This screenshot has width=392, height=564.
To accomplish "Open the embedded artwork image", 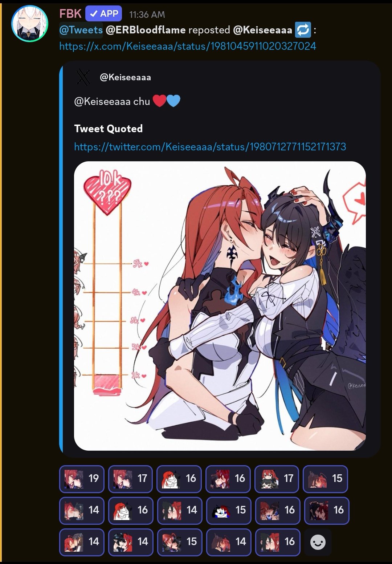I will (x=220, y=306).
